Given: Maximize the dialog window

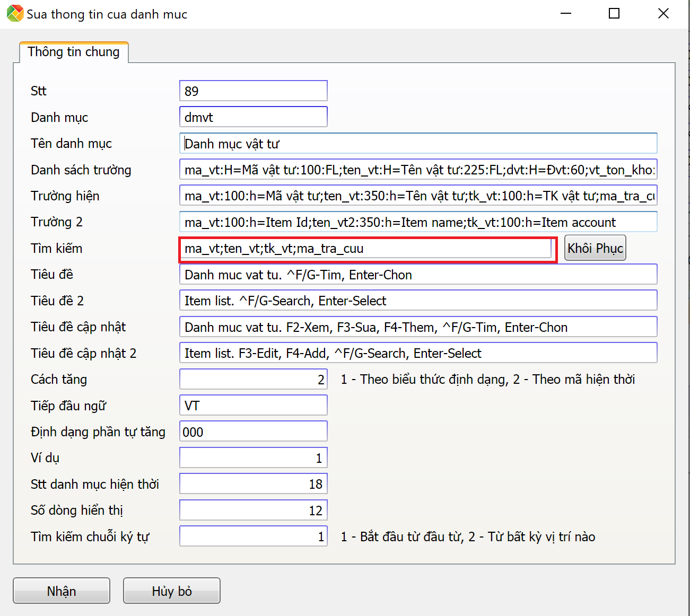Looking at the screenshot, I should 614,14.
